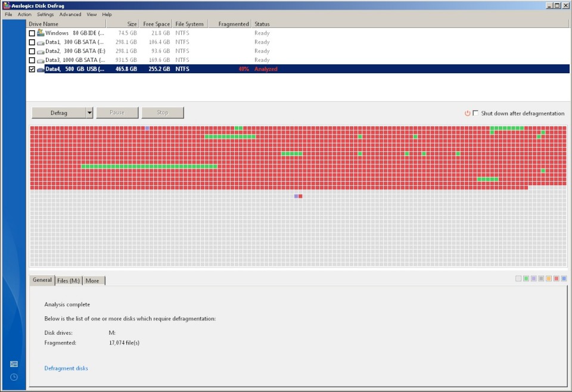Viewport: 572px width, 392px height.
Task: Click the red legend swatch
Action: tap(557, 279)
